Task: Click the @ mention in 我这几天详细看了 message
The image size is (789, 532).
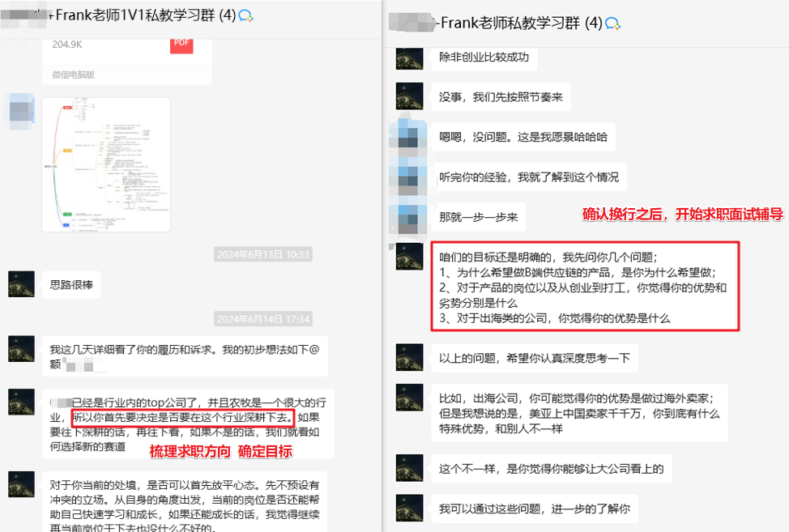Action: click(x=314, y=350)
